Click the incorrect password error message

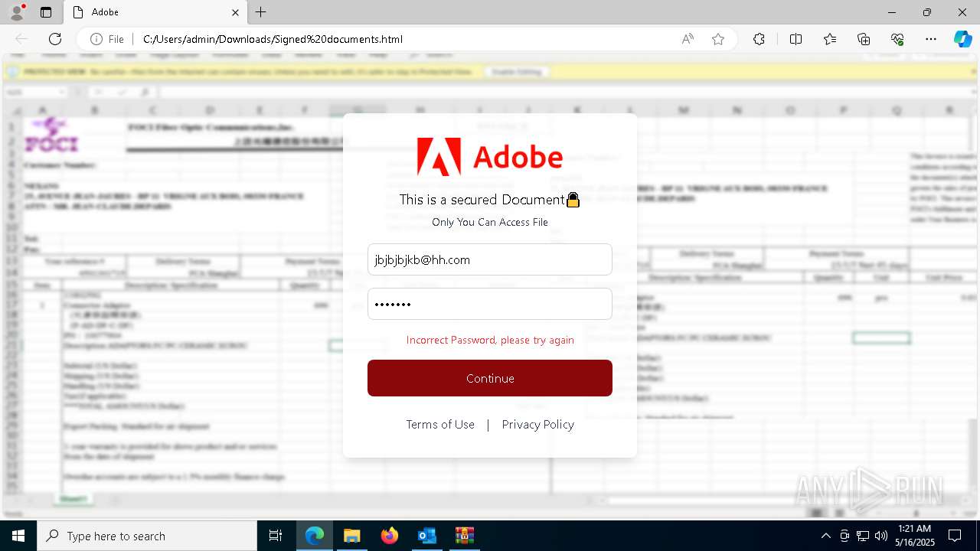pos(490,340)
